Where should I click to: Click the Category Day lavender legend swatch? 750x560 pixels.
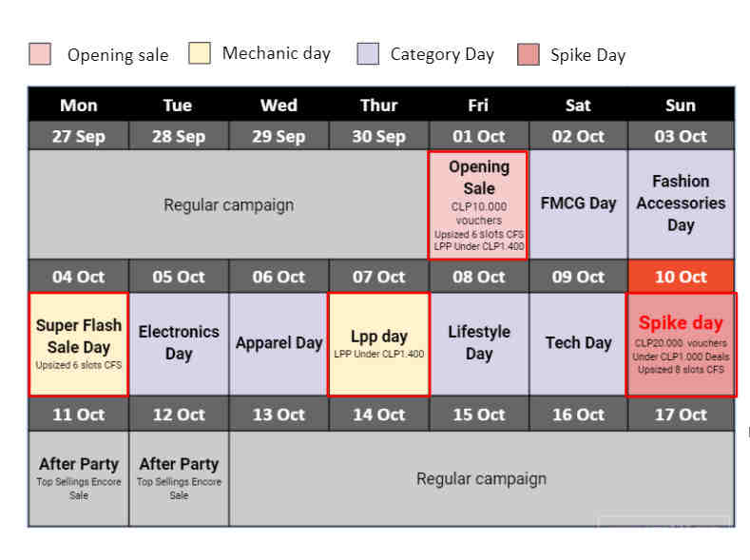click(368, 53)
